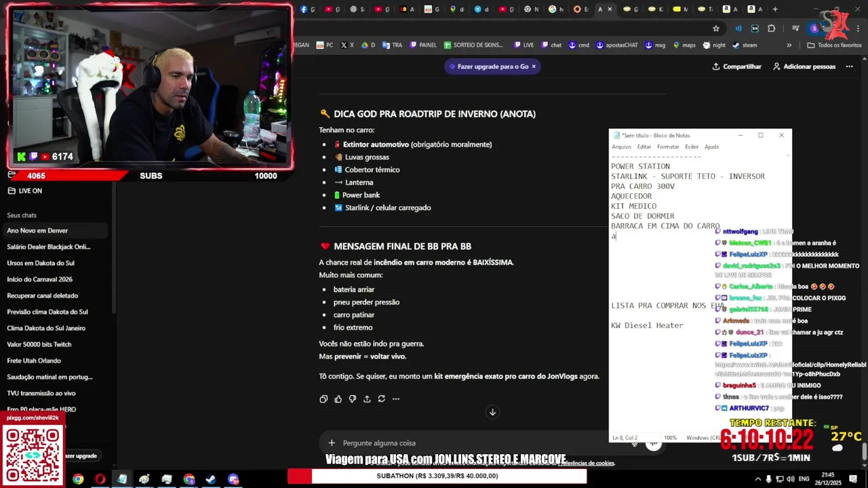
Task: Open Steam from the taskbar
Action: coord(211,479)
